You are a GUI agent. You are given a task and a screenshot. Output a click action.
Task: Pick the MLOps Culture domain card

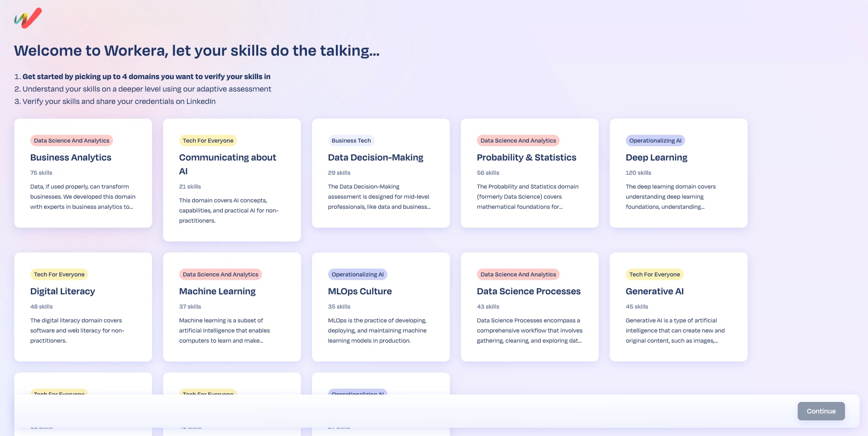pos(381,307)
